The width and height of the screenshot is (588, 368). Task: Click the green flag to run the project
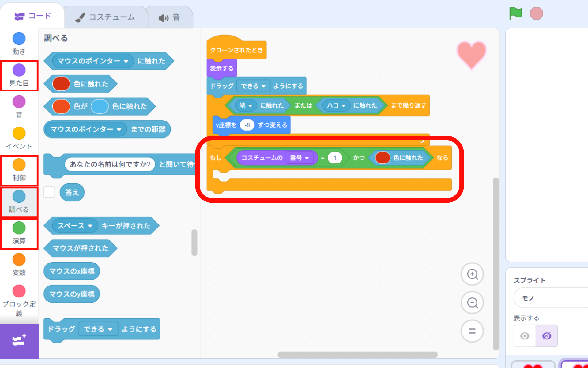pyautogui.click(x=515, y=13)
